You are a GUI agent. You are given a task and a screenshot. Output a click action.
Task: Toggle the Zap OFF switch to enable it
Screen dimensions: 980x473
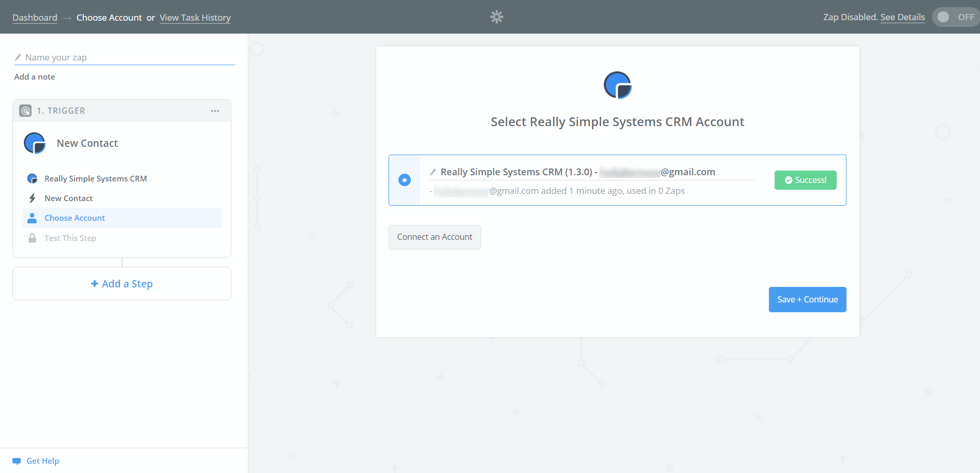pyautogui.click(x=954, y=17)
